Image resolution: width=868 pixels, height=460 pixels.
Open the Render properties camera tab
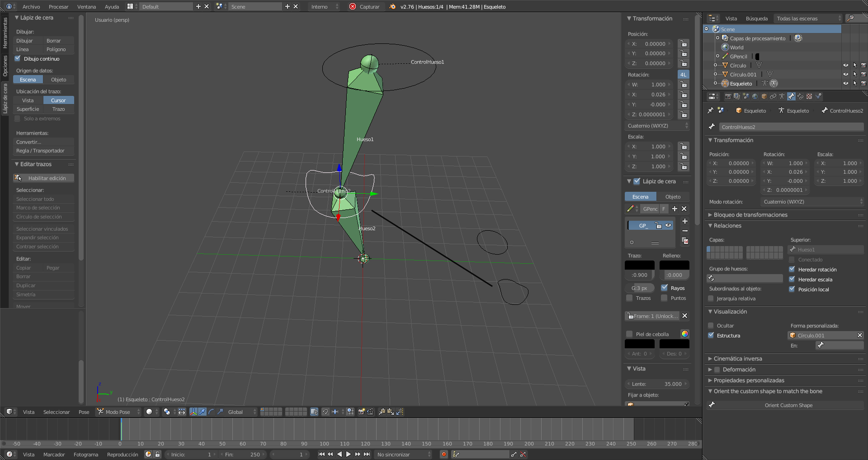point(728,96)
